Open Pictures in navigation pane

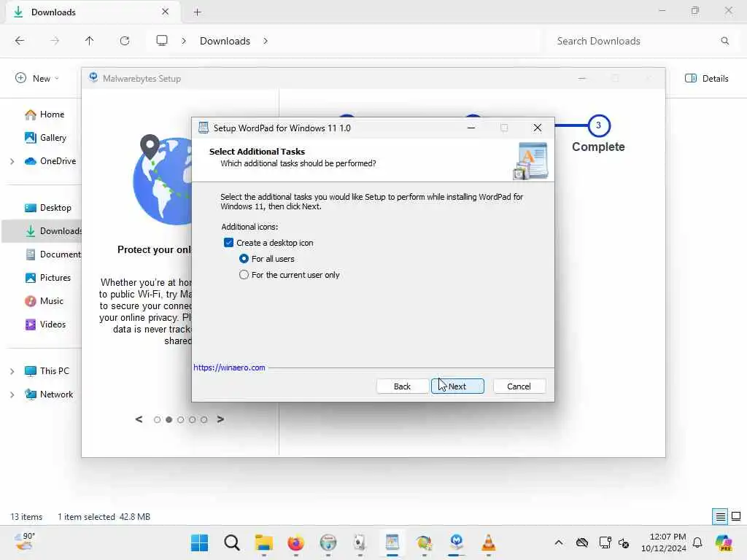(47, 278)
